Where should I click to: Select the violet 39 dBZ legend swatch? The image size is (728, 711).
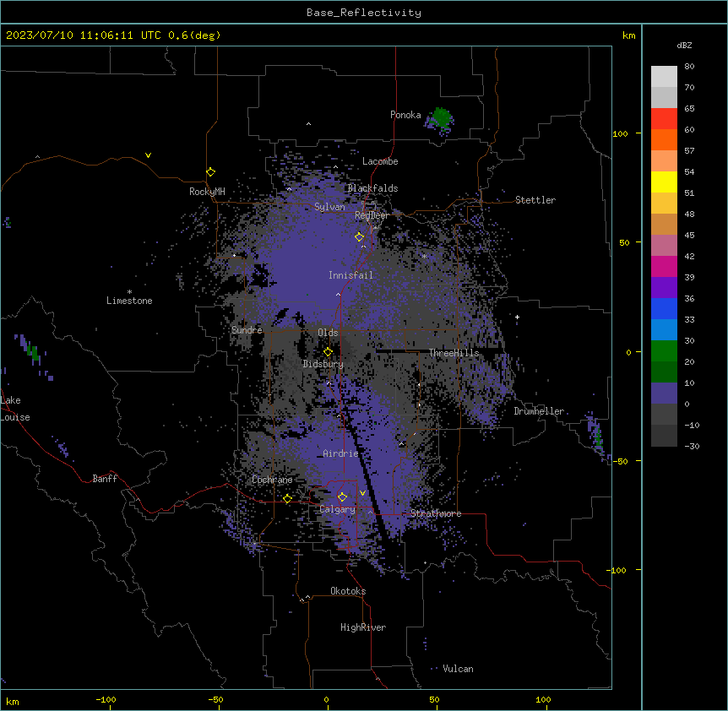coord(664,287)
